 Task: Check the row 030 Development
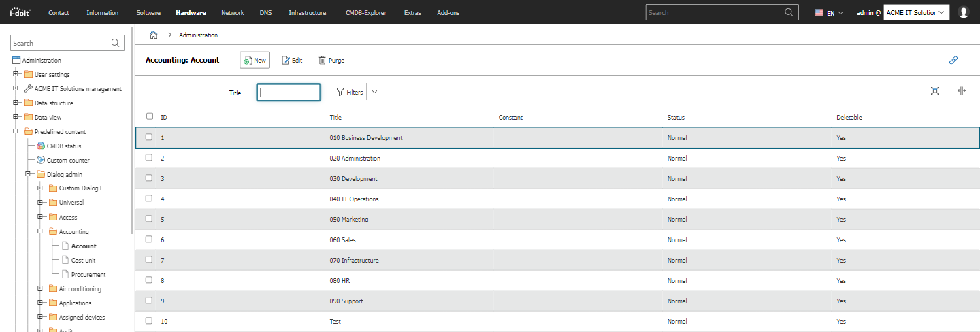(x=149, y=178)
